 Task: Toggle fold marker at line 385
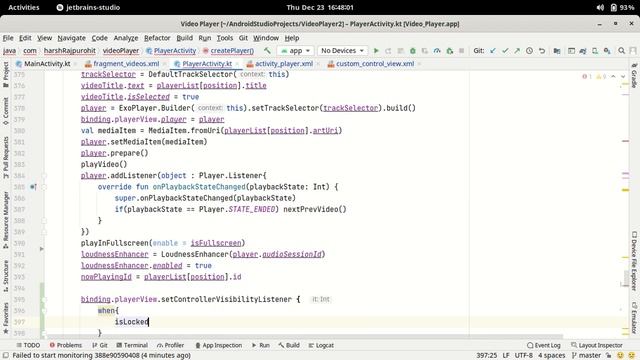coord(44,187)
